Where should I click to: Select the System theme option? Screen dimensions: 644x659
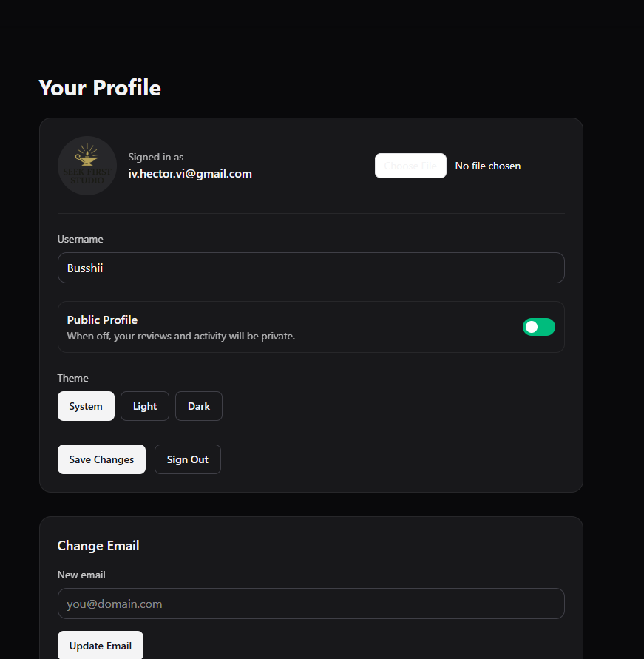(x=86, y=406)
